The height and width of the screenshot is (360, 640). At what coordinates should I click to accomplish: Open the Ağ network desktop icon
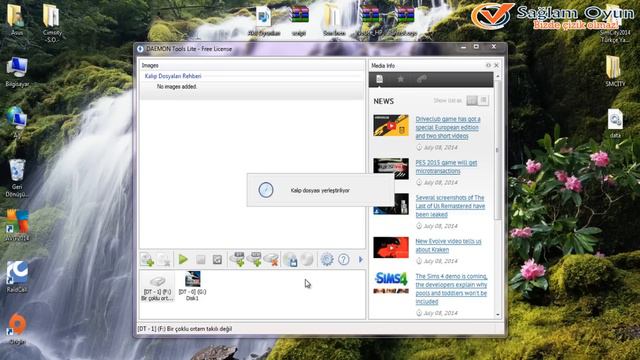17,122
